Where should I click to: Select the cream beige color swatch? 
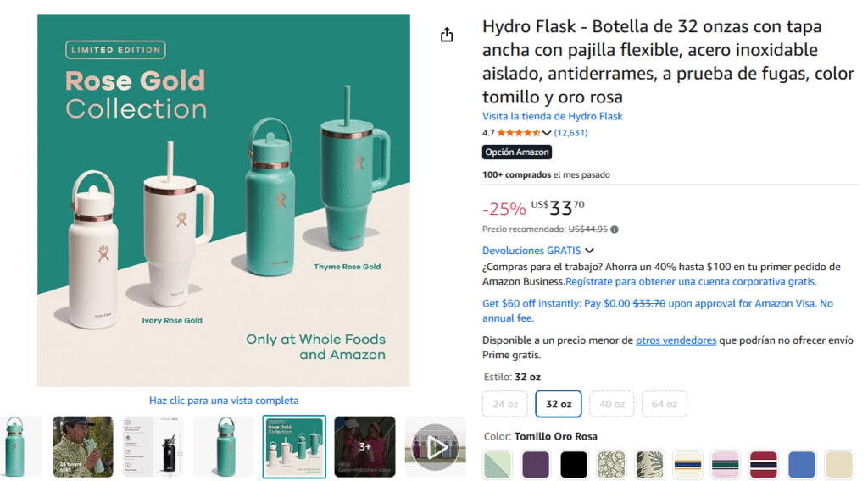[839, 464]
